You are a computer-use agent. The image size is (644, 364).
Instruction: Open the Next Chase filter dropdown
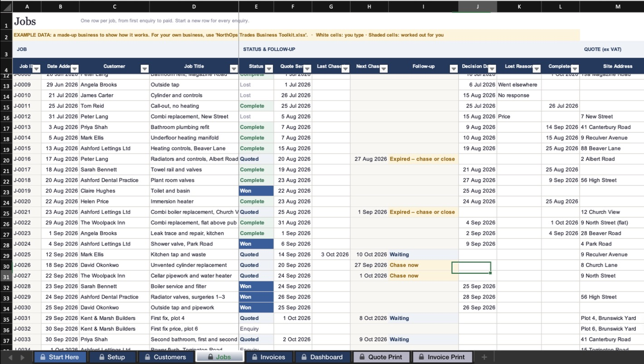tap(384, 69)
